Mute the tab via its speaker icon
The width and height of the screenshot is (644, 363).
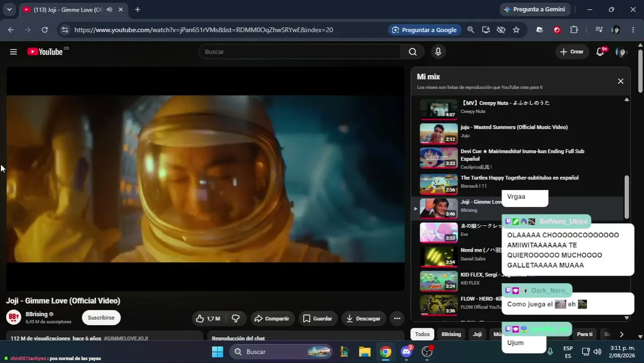tap(109, 10)
